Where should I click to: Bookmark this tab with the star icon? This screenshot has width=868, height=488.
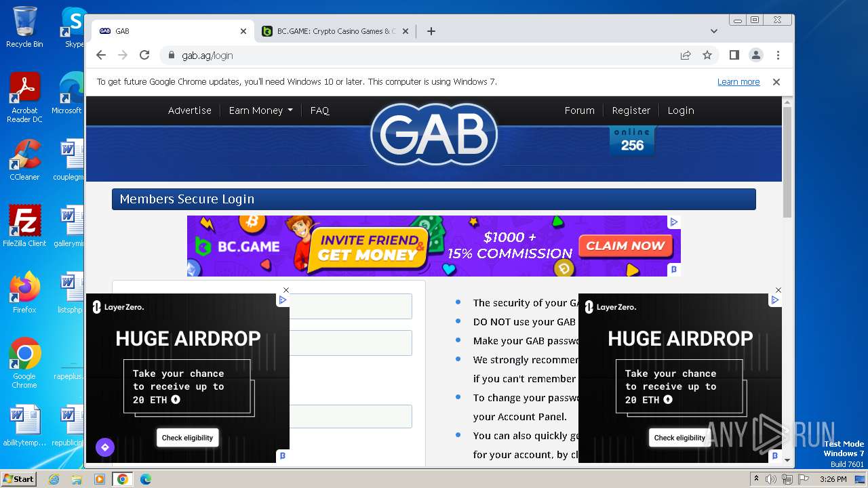[x=707, y=55]
